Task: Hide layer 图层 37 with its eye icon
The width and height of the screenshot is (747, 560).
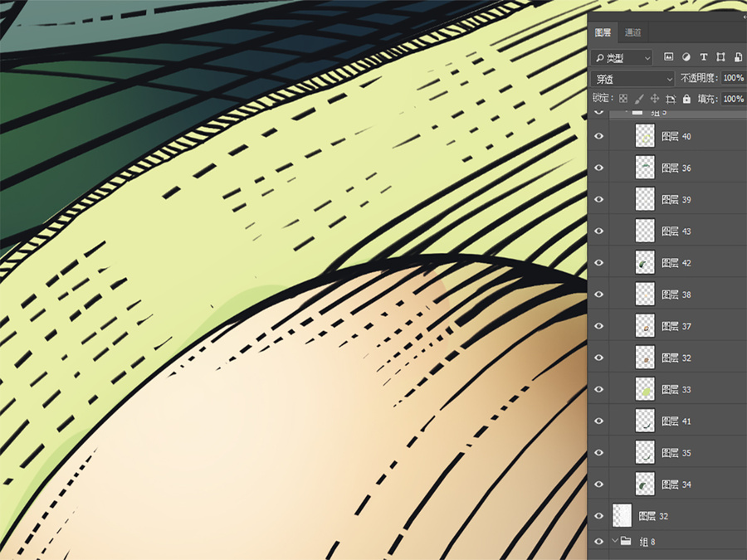Action: point(598,326)
